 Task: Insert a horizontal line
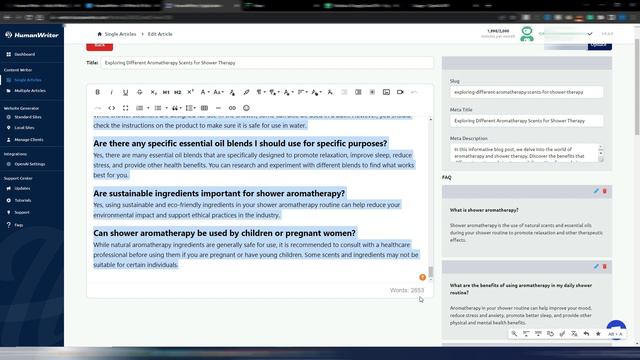218,108
